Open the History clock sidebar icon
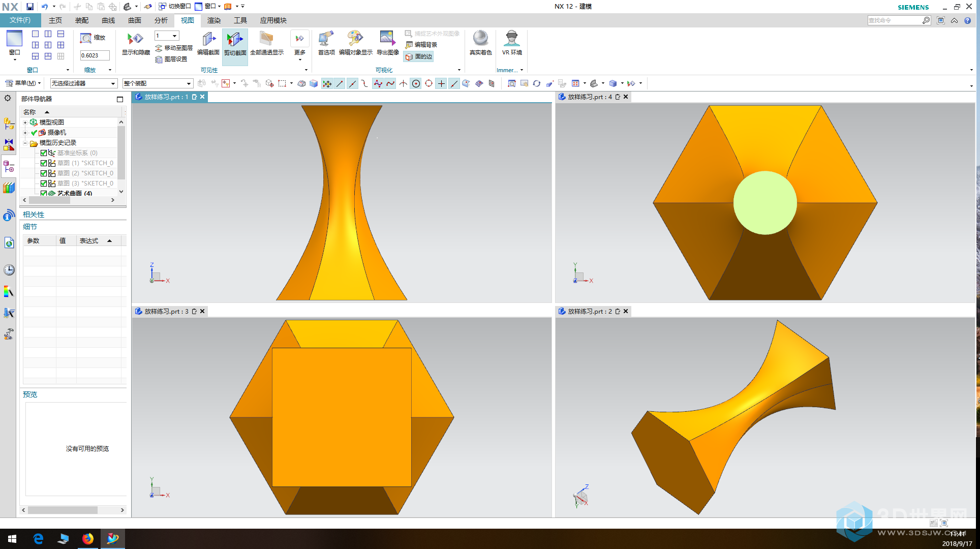980x549 pixels. (x=9, y=270)
